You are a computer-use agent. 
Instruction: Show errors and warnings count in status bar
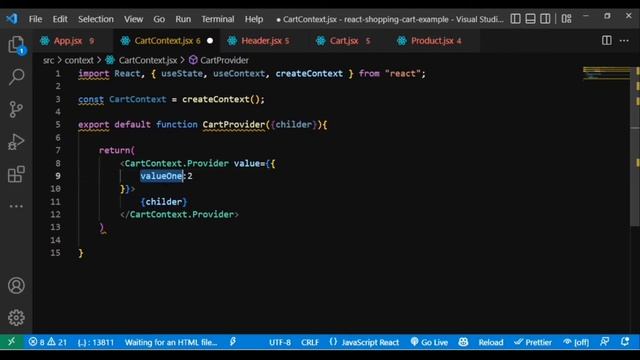[x=47, y=342]
